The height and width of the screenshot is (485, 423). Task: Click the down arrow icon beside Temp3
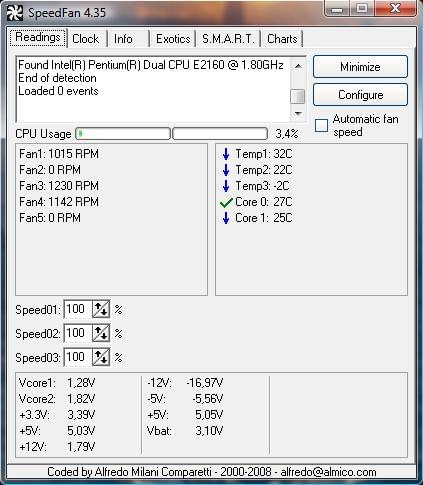click(x=226, y=186)
